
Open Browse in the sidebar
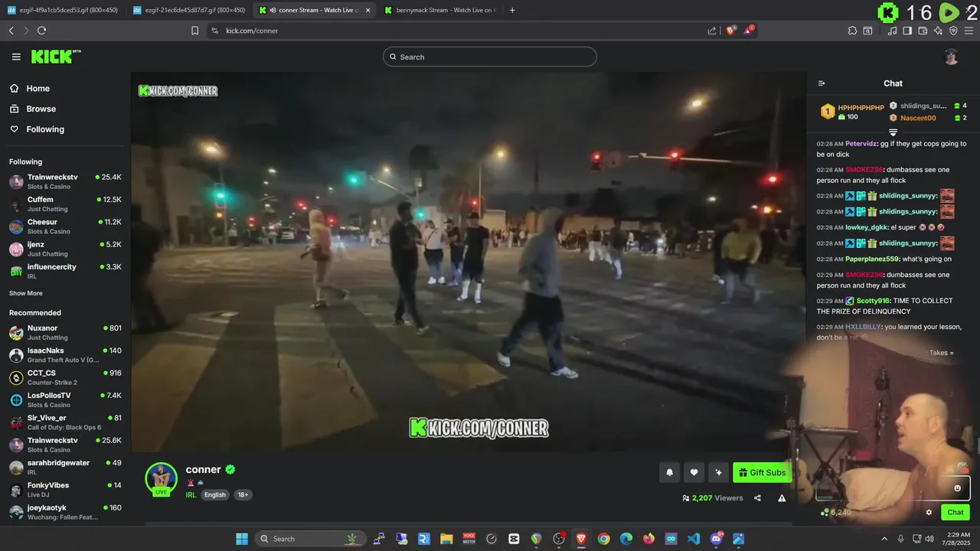[65, 109]
